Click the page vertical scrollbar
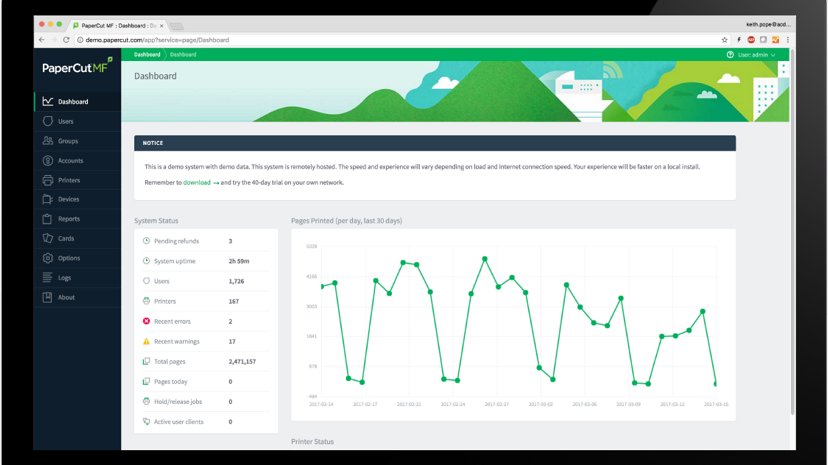Screen dimensions: 828x465 pos(792,232)
